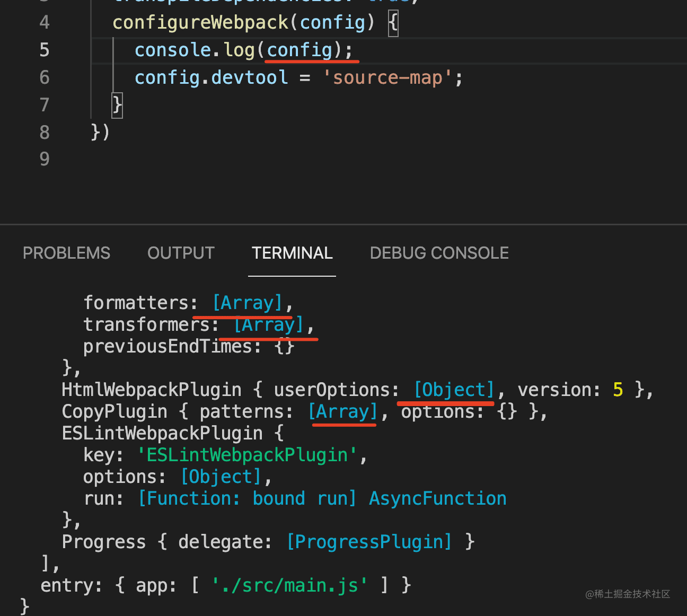This screenshot has width=687, height=616.
Task: Select the TERMINAL tab
Action: click(x=292, y=253)
